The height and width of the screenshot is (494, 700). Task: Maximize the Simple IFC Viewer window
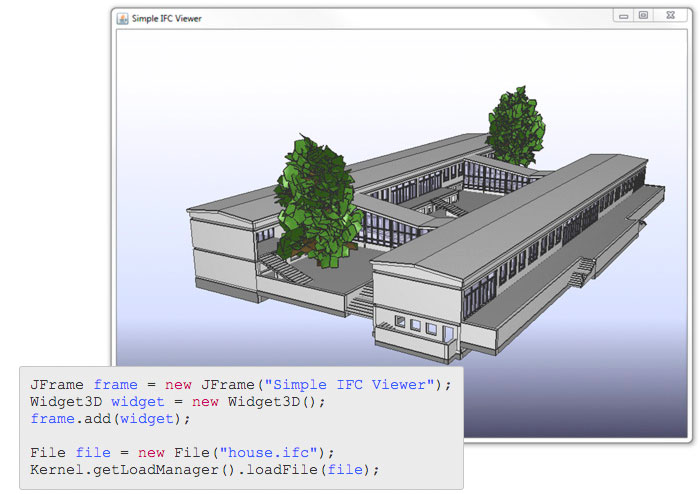click(643, 15)
